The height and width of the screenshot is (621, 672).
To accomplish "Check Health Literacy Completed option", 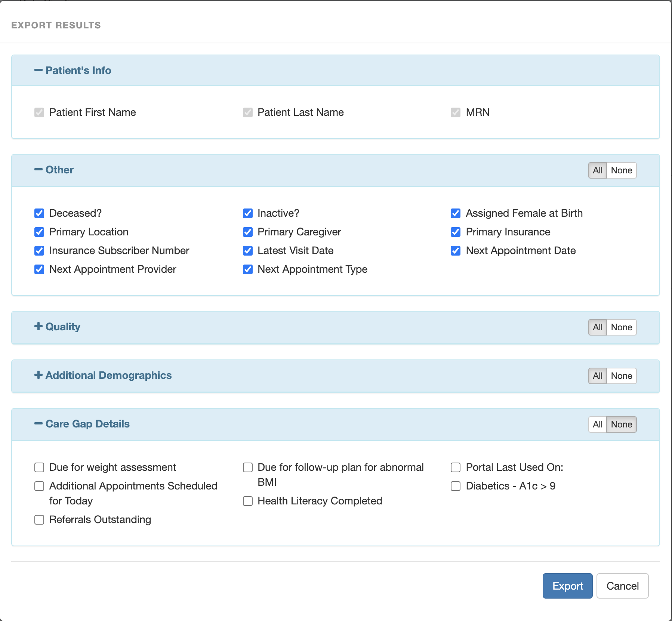I will 248,501.
